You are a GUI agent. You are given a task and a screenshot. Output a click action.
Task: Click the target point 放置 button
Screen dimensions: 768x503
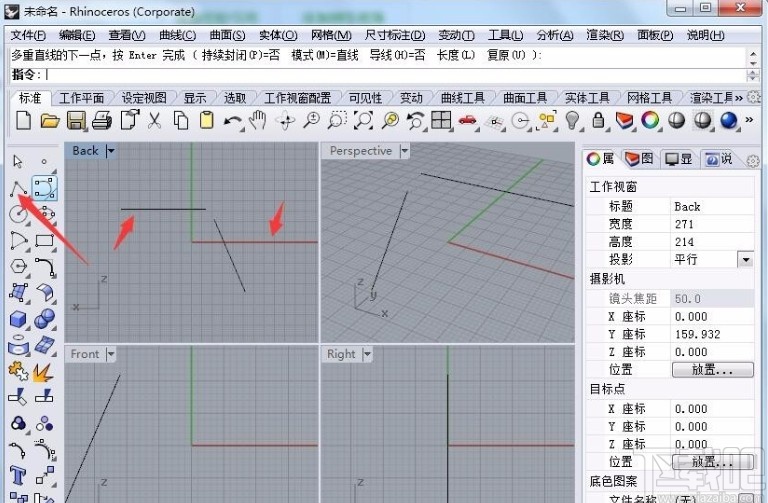[x=713, y=462]
